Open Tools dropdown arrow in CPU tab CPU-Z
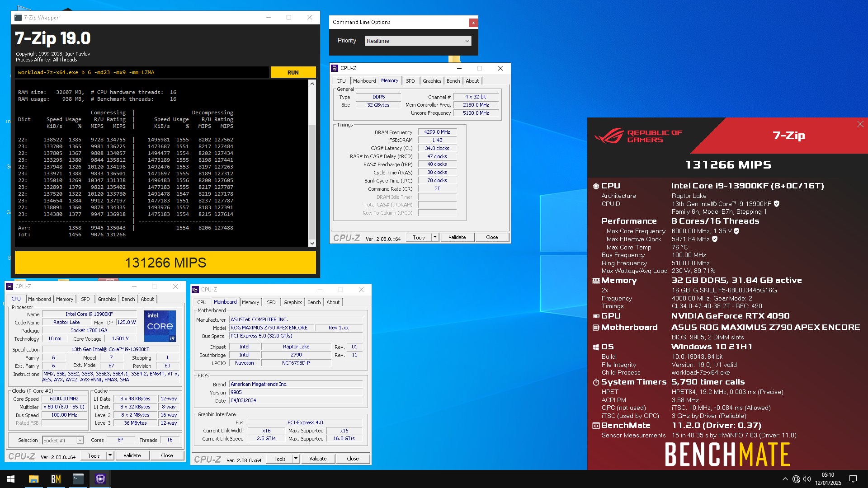This screenshot has height=488, width=868. (x=110, y=455)
